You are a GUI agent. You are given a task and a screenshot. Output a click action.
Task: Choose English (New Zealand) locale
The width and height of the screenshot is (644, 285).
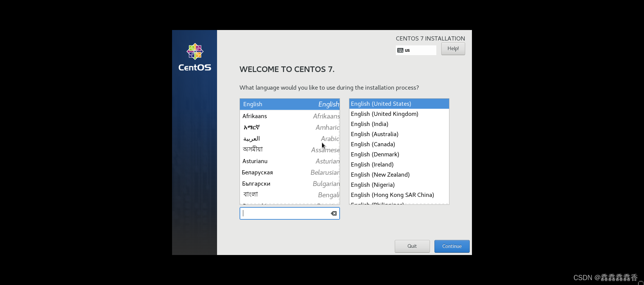pyautogui.click(x=399, y=175)
